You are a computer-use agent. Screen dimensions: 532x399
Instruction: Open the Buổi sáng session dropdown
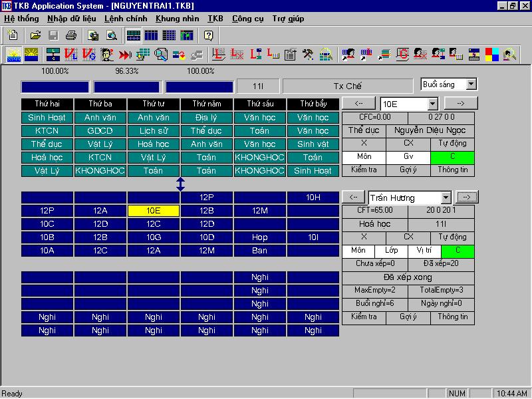[x=471, y=84]
